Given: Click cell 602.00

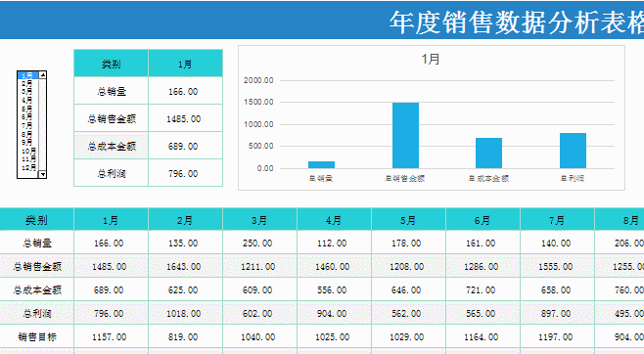Looking at the screenshot, I should [259, 313].
